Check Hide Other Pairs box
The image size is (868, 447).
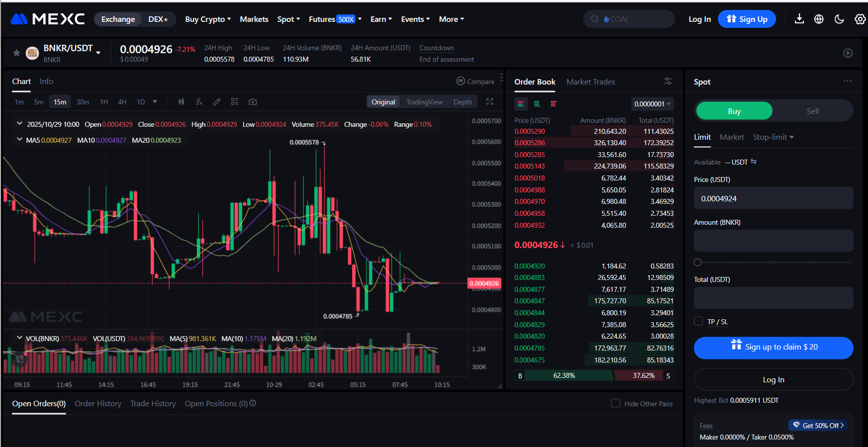615,403
